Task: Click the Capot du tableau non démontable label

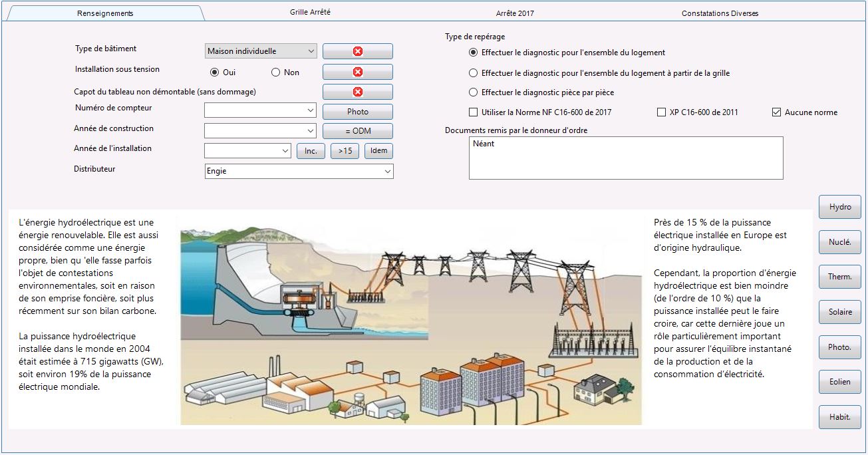Action: pyautogui.click(x=165, y=92)
